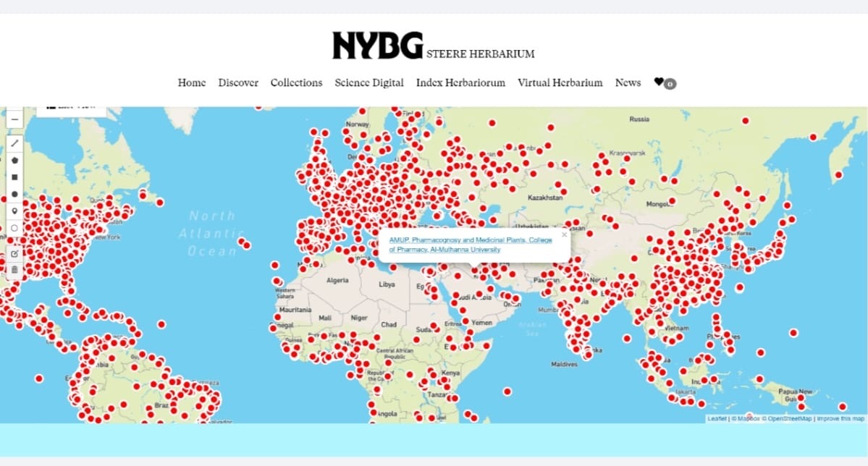Select the circle marker tool
Viewport: 868px width, 466px height.
14,227
